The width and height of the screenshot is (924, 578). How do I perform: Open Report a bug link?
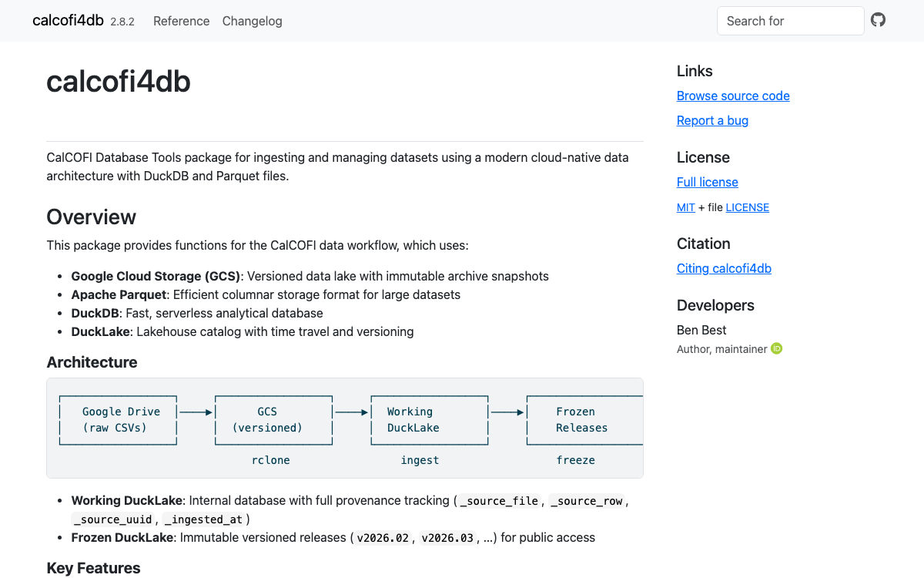click(x=712, y=120)
